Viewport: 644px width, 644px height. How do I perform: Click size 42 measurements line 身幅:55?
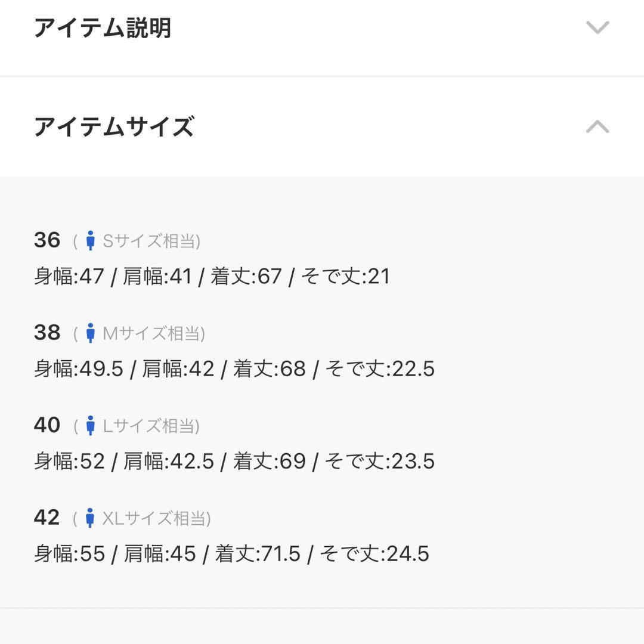coord(231,553)
